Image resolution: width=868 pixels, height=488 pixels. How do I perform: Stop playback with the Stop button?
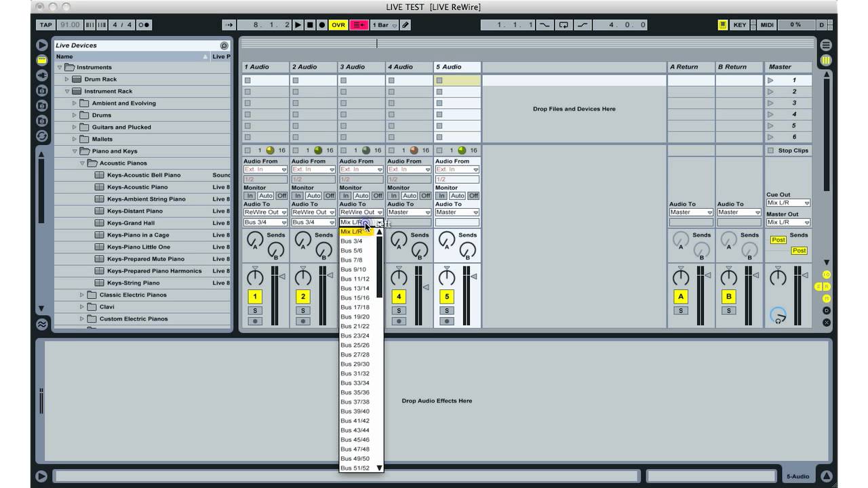pos(310,25)
